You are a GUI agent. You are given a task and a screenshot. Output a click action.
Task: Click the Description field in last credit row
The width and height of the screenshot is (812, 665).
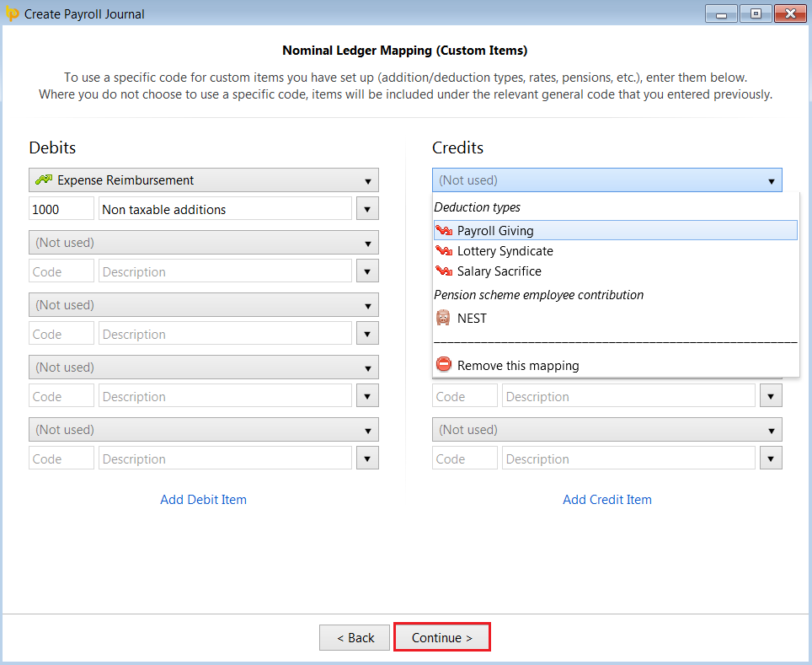tap(628, 459)
